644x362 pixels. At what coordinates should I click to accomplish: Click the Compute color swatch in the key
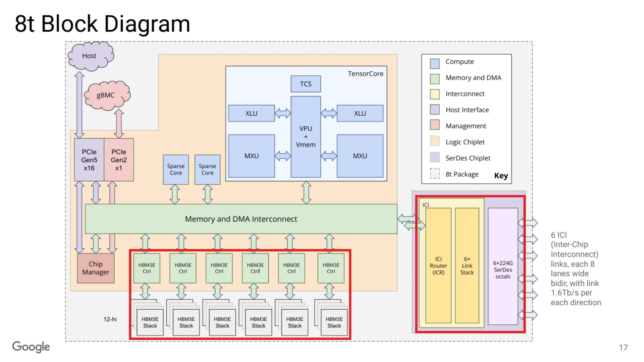point(435,63)
